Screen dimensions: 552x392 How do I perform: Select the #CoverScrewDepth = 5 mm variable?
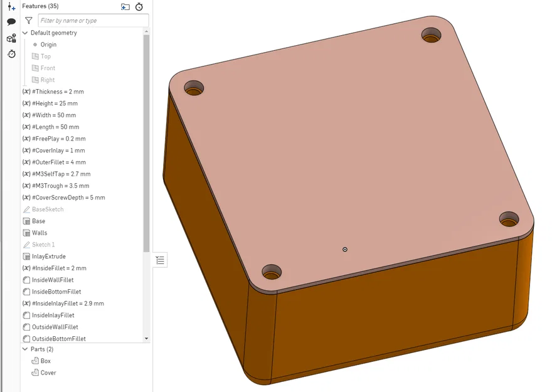coord(64,198)
